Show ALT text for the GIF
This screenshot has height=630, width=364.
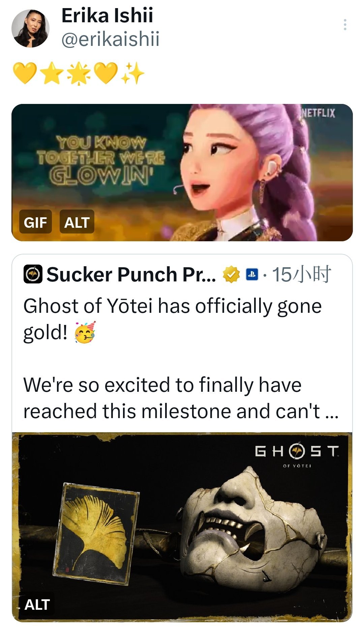pyautogui.click(x=77, y=222)
